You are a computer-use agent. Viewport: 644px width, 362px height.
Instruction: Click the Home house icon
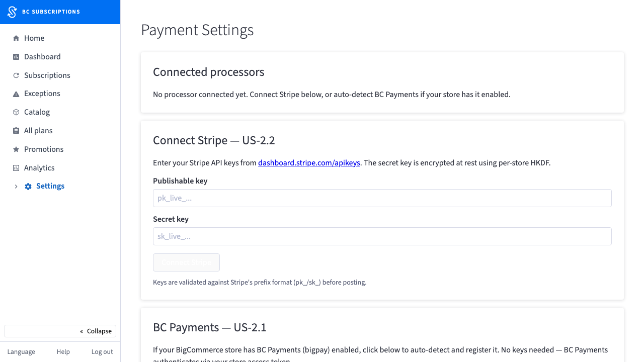pyautogui.click(x=16, y=38)
